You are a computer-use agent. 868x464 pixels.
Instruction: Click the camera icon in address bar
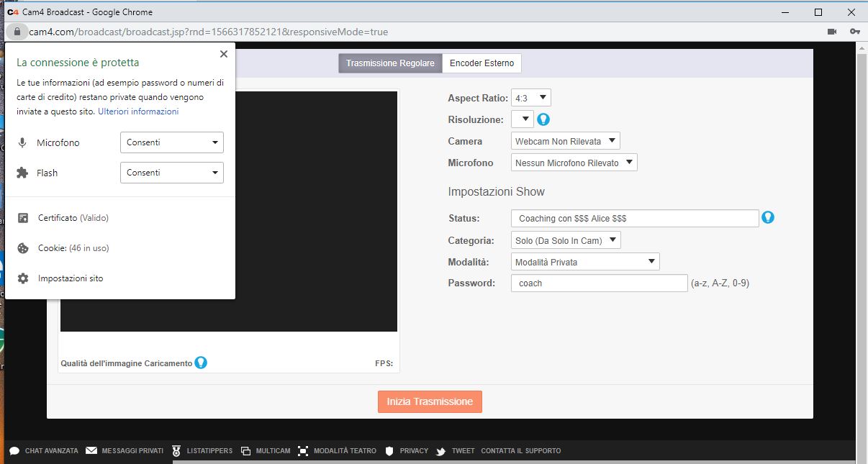[x=832, y=32]
